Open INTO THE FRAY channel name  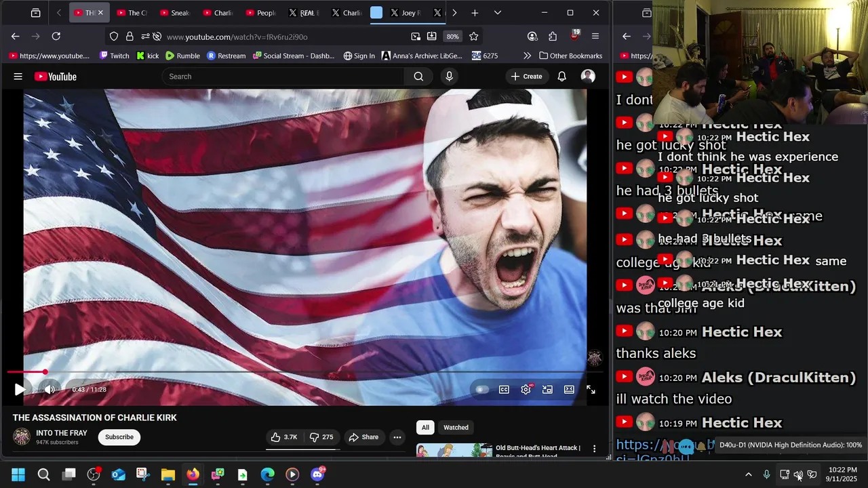click(x=62, y=433)
